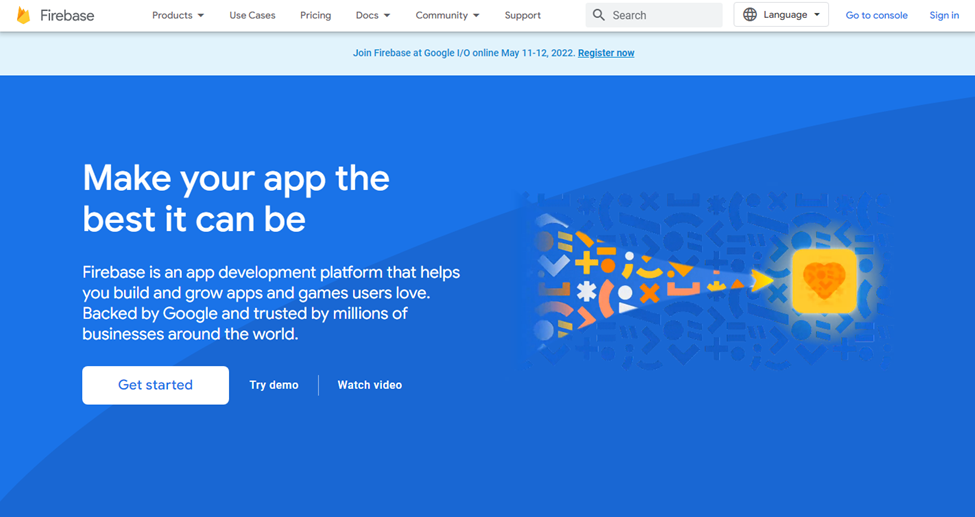This screenshot has height=517, width=975.
Task: Open the Community menu
Action: tap(448, 15)
